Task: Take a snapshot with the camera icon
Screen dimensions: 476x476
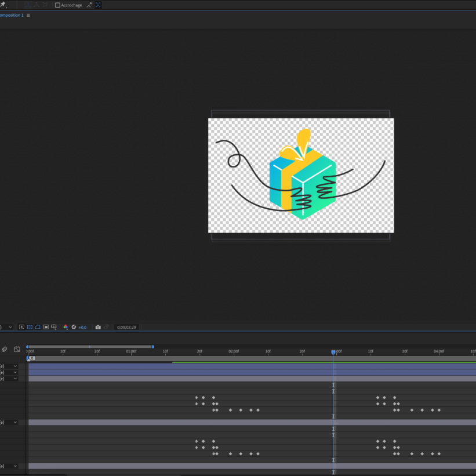Action: click(98, 327)
